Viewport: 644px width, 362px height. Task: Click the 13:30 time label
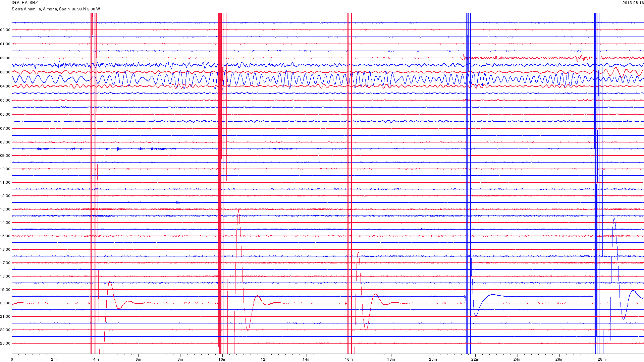[x=5, y=209]
